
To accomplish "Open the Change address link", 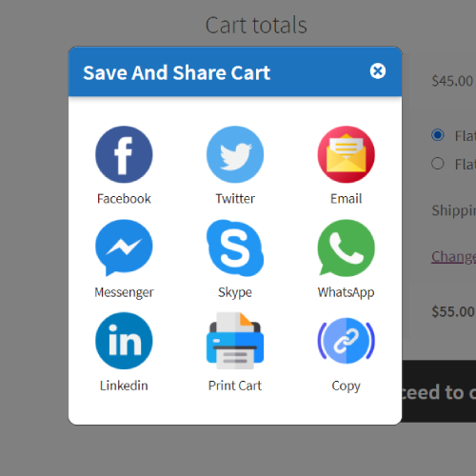I will [454, 257].
